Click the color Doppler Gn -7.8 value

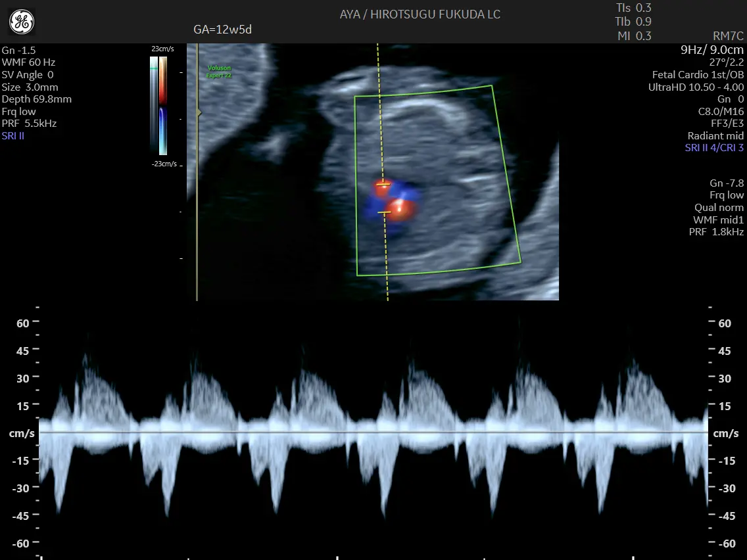click(726, 183)
